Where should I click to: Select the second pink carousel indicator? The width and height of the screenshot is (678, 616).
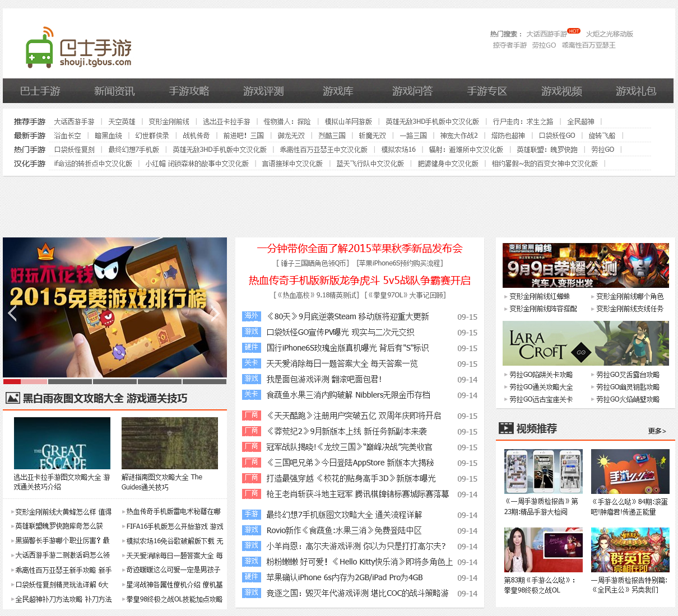click(x=34, y=382)
